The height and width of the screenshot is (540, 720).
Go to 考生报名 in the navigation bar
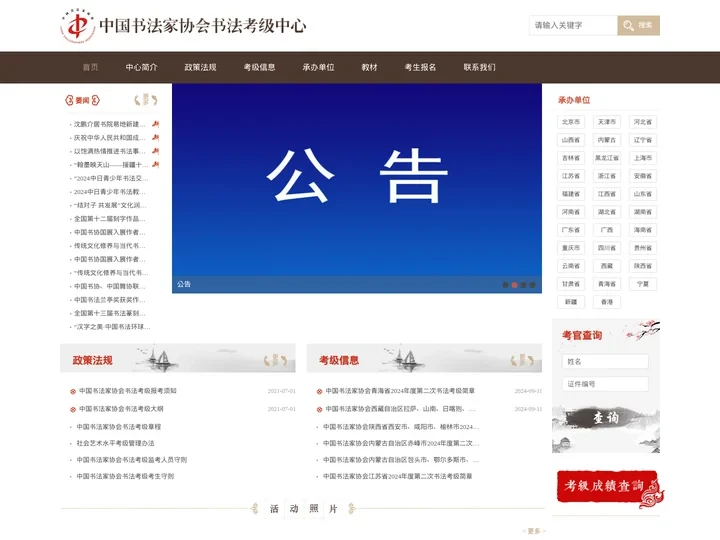point(420,68)
